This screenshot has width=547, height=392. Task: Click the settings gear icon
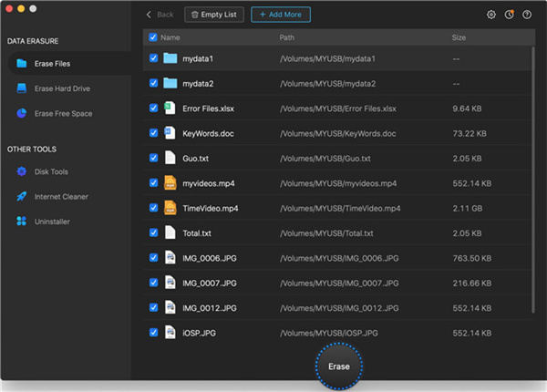coord(491,15)
